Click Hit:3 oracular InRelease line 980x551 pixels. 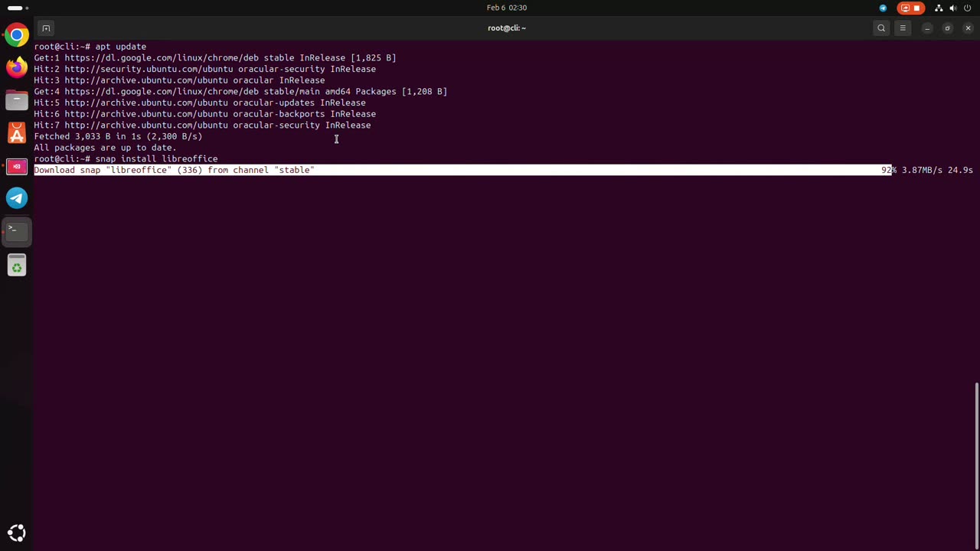tap(179, 80)
